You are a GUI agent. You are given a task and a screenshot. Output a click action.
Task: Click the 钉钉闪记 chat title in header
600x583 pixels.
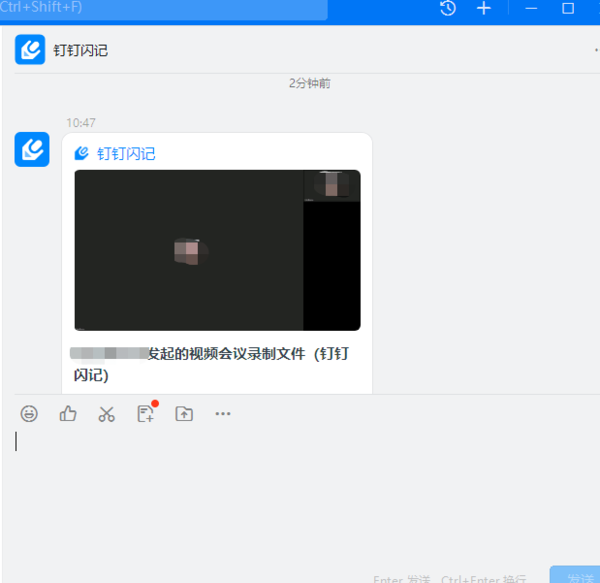[81, 51]
